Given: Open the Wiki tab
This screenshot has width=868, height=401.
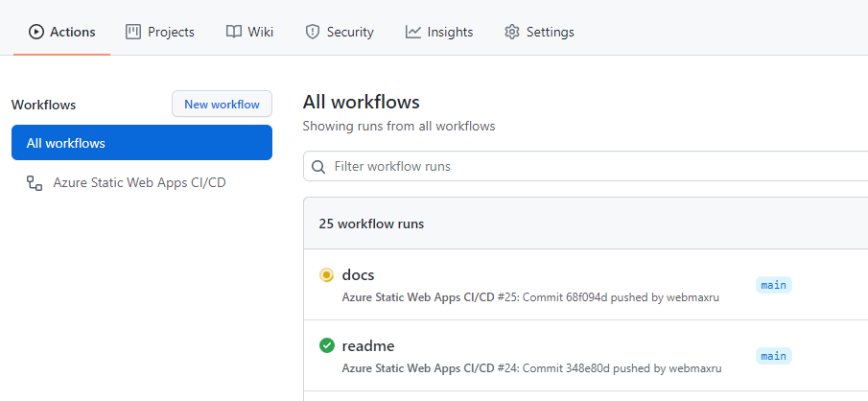Looking at the screenshot, I should 249,32.
